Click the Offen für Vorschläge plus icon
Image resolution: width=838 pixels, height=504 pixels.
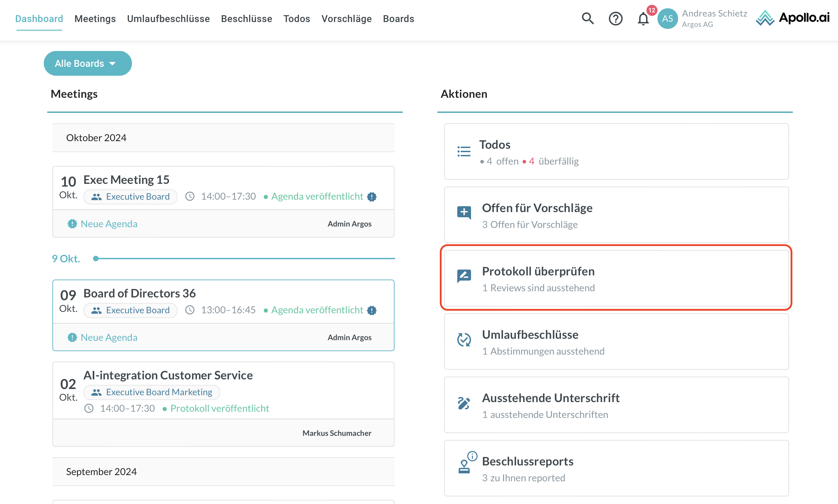pyautogui.click(x=464, y=212)
